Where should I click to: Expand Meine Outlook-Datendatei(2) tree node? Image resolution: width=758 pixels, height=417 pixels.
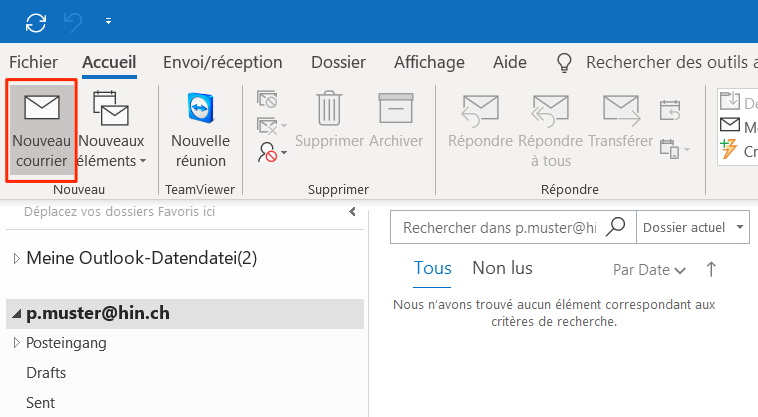(16, 259)
